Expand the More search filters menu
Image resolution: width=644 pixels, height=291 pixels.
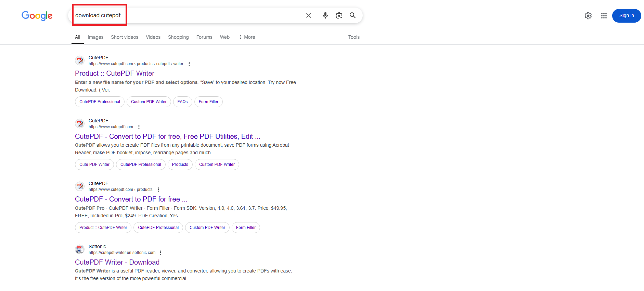tap(247, 37)
